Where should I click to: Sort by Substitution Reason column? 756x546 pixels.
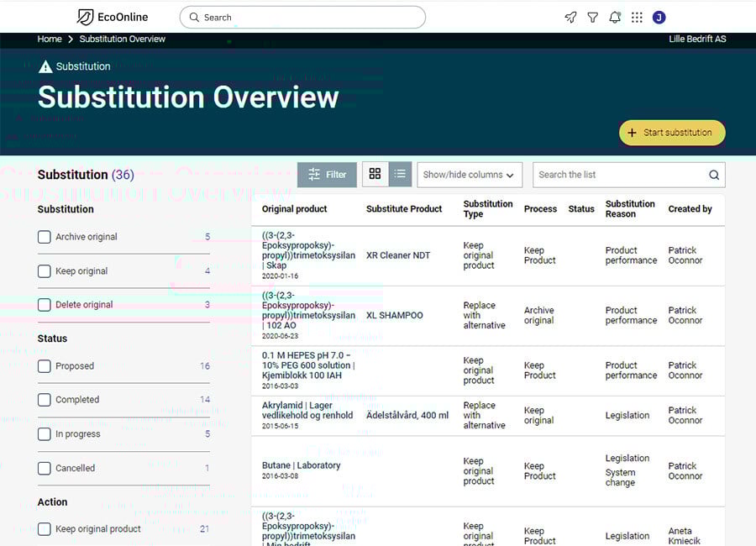coord(630,209)
